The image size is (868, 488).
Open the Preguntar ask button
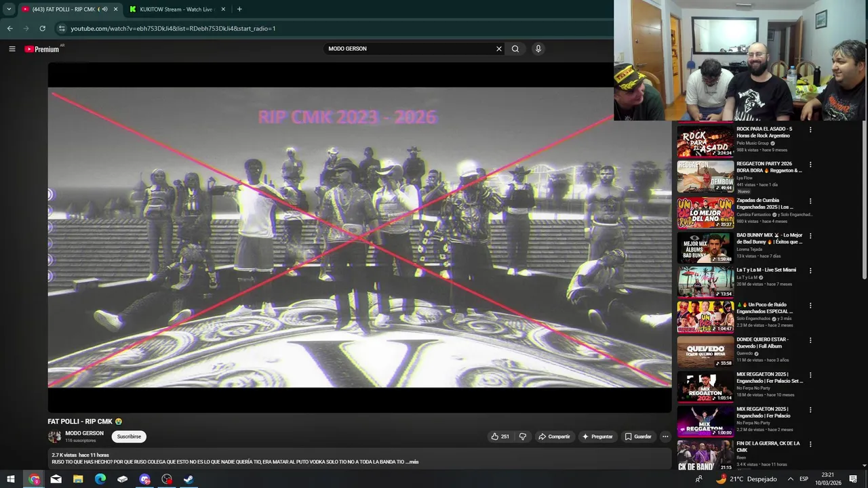pyautogui.click(x=597, y=436)
